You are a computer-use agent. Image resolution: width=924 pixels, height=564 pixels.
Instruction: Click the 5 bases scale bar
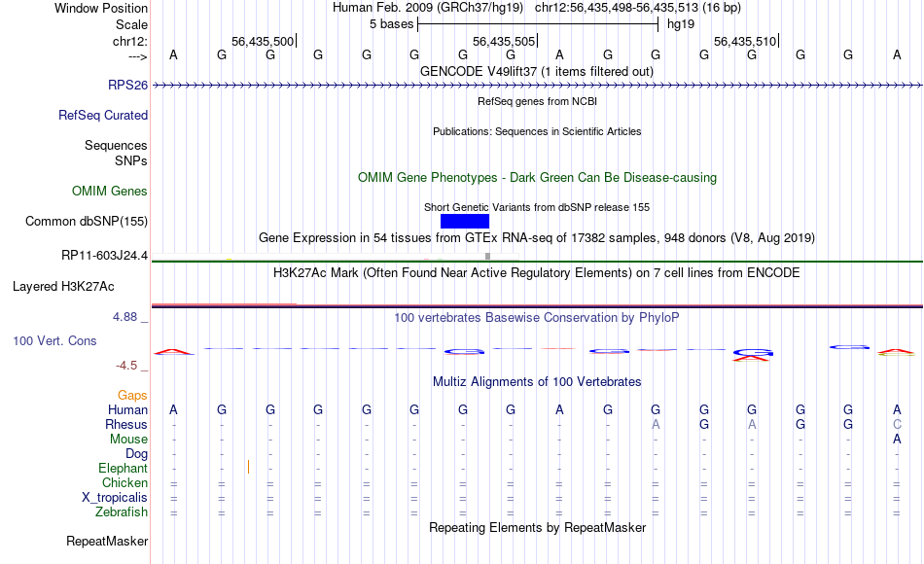point(538,24)
